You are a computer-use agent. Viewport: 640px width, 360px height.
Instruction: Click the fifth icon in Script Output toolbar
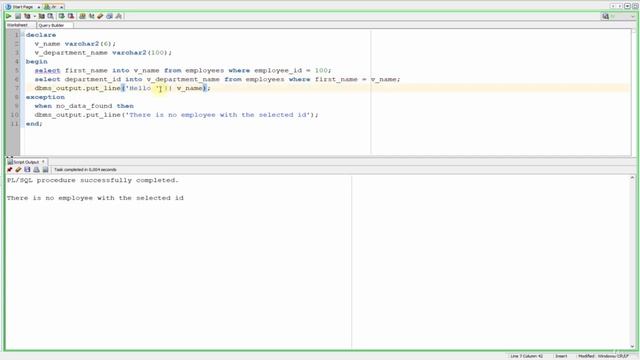45,169
